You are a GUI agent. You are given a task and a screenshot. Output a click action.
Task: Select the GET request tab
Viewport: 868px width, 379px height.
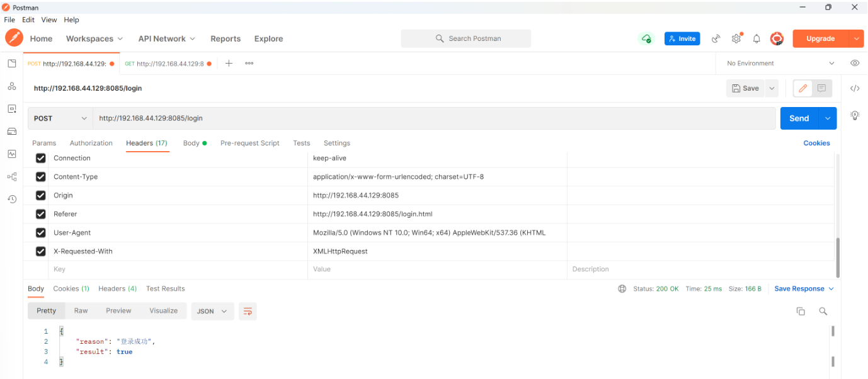168,64
